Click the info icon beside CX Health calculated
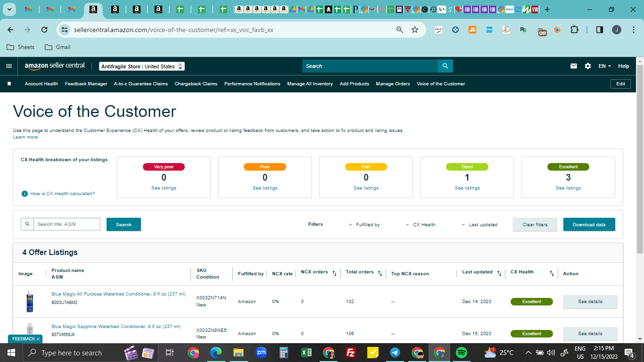This screenshot has height=362, width=644. coord(25,194)
